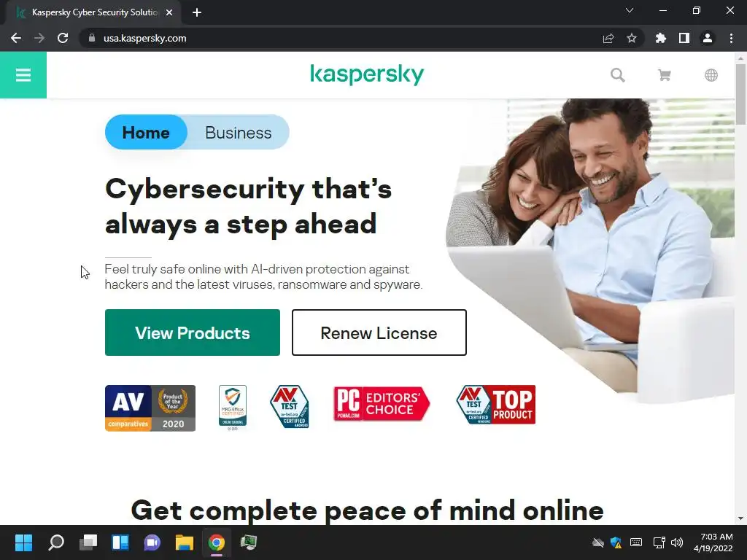Click the globe region selector icon
The width and height of the screenshot is (747, 560).
[711, 75]
